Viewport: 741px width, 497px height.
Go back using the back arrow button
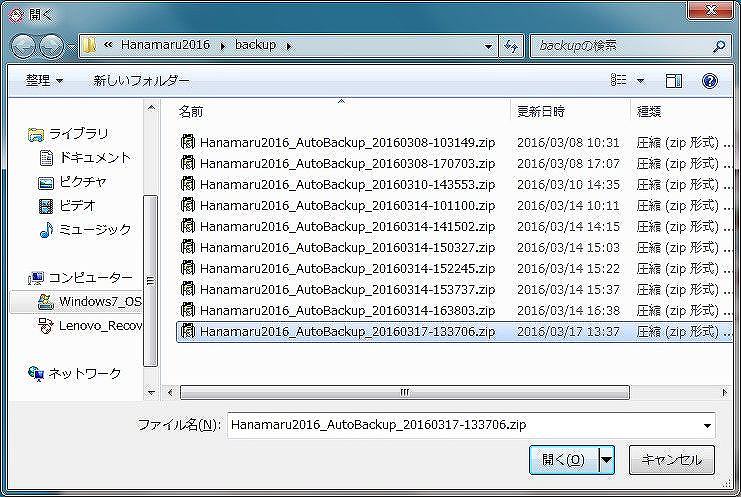23,46
